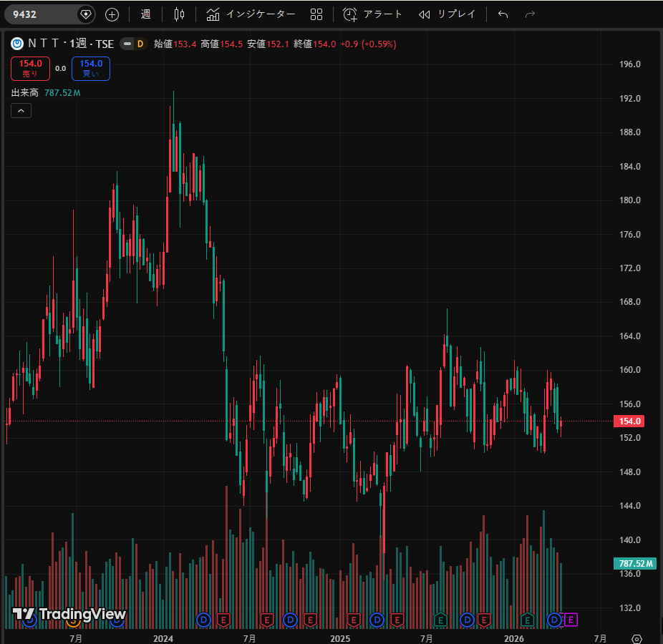Screen dimensions: 663x644
Task: Click the 196.0 price scale label
Action: [629, 64]
